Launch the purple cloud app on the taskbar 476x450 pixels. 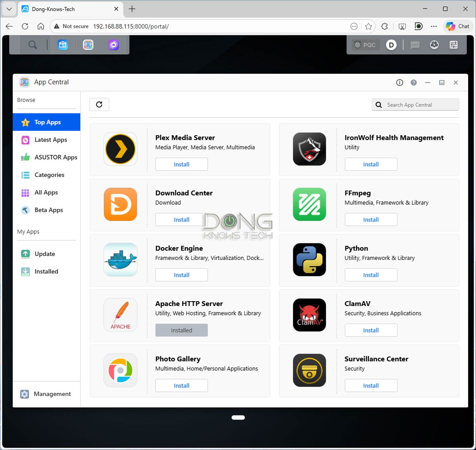click(114, 44)
